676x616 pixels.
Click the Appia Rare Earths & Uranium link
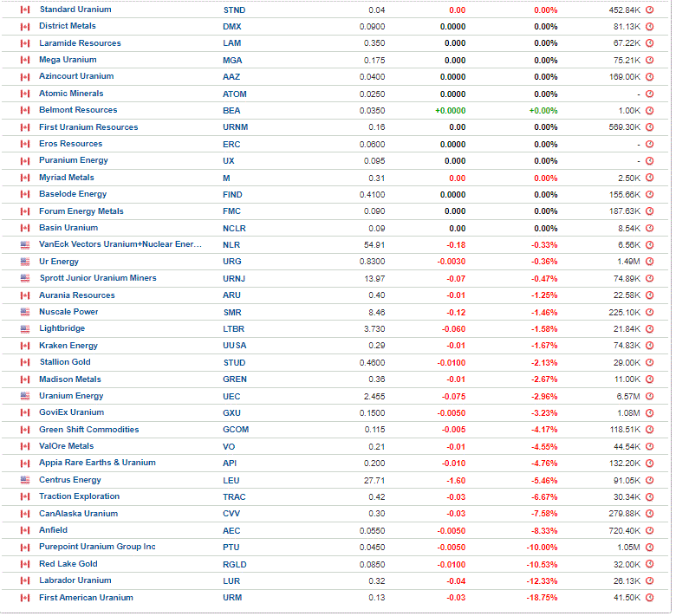coord(97,463)
